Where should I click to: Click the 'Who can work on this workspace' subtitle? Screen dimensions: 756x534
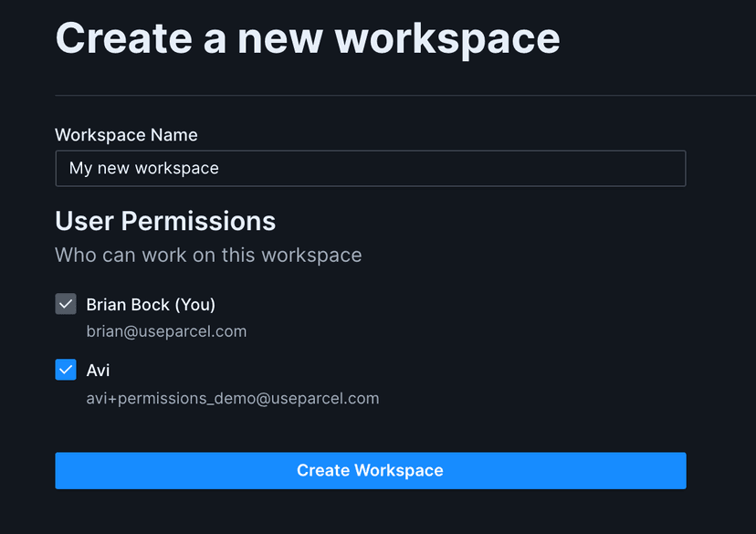(208, 255)
